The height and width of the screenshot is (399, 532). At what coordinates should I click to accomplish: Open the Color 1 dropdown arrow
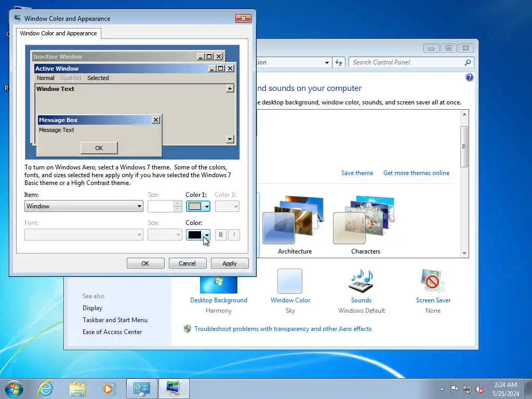coord(207,206)
